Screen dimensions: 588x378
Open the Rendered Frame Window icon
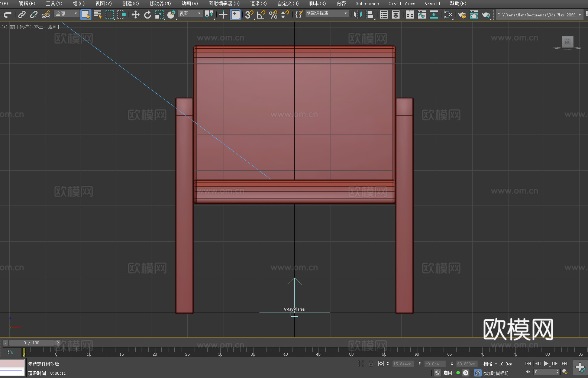tap(474, 14)
